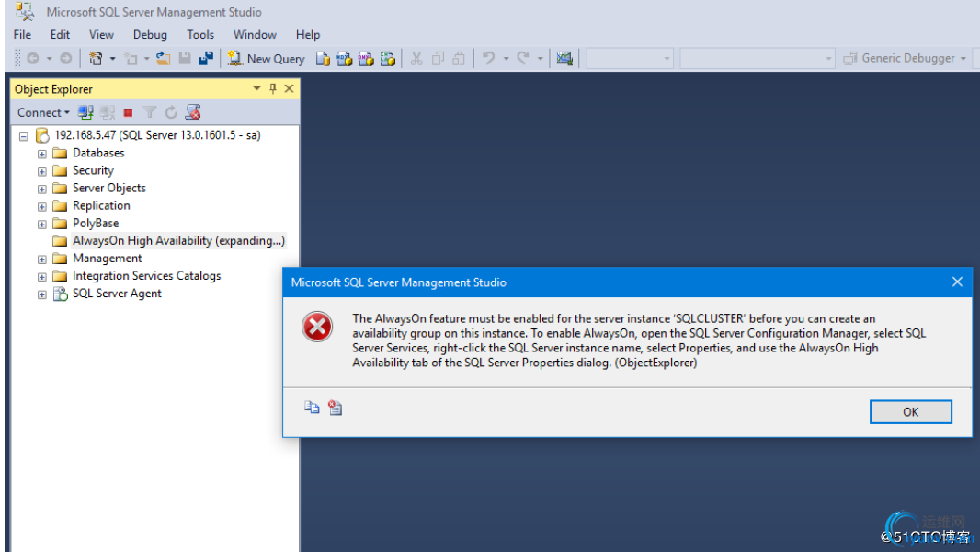Screen dimensions: 980x553
Task: Open the Undo history dropdown arrow
Action: (x=507, y=59)
